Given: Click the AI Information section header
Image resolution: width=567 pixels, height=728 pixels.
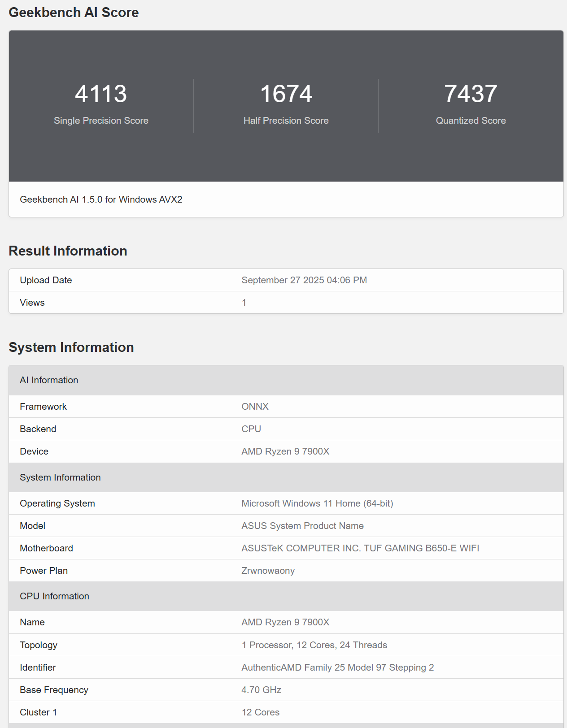Looking at the screenshot, I should [x=49, y=380].
